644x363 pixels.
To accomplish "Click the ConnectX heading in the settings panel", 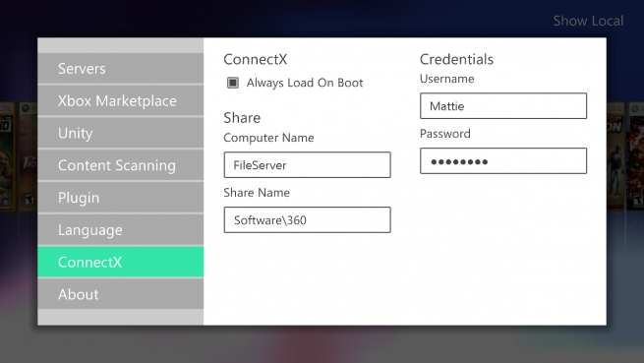I will (256, 60).
